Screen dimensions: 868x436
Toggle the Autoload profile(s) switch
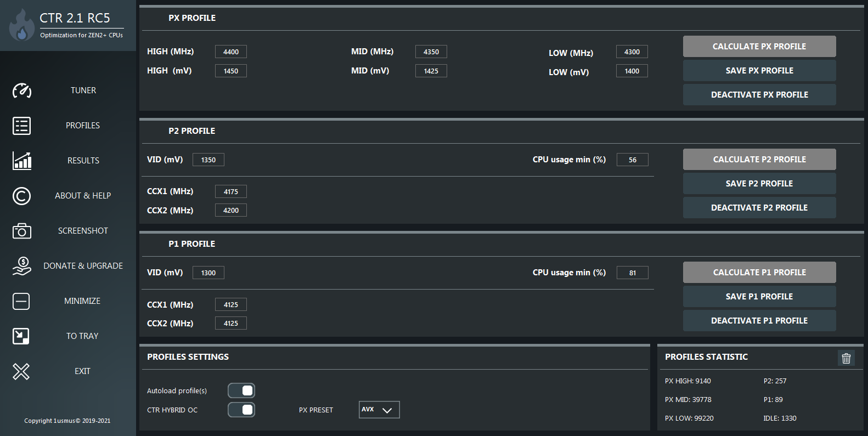coord(241,390)
